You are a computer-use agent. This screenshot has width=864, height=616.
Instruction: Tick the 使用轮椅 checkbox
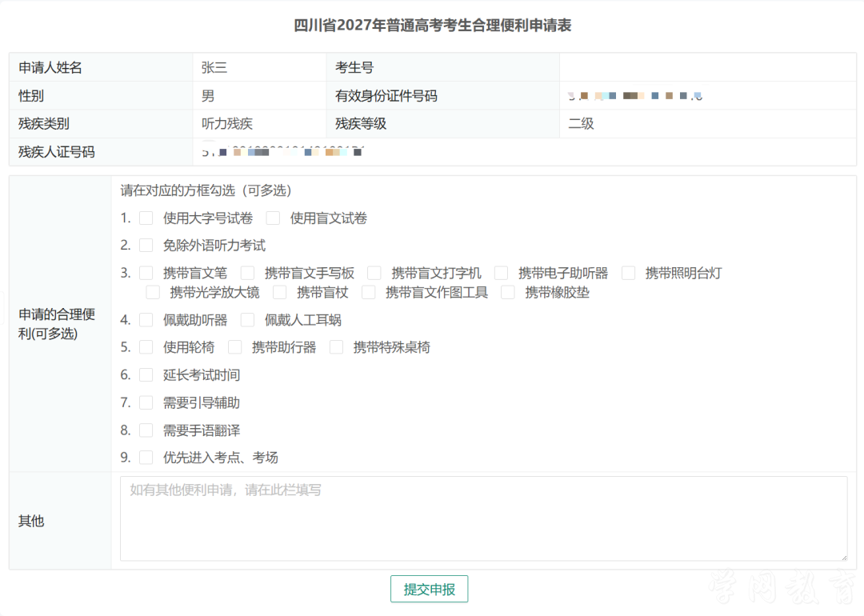(x=146, y=347)
